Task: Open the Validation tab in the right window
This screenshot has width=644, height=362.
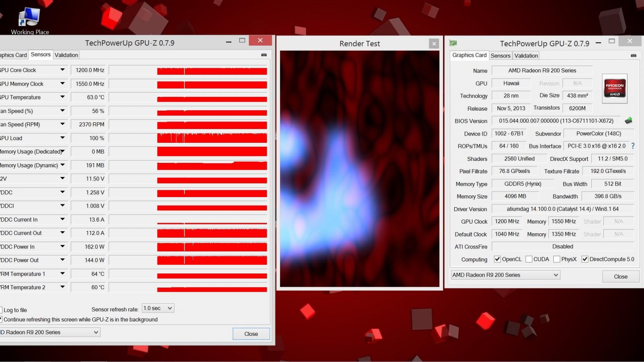Action: point(526,56)
